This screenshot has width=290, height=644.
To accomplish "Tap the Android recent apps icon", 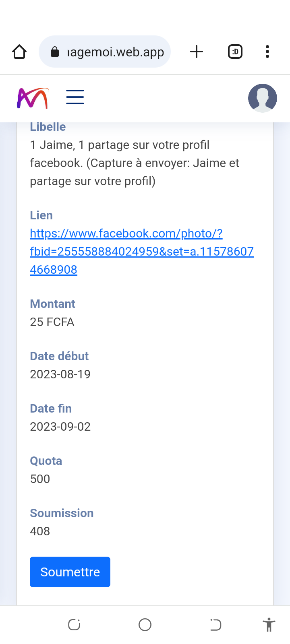I will (x=74, y=625).
